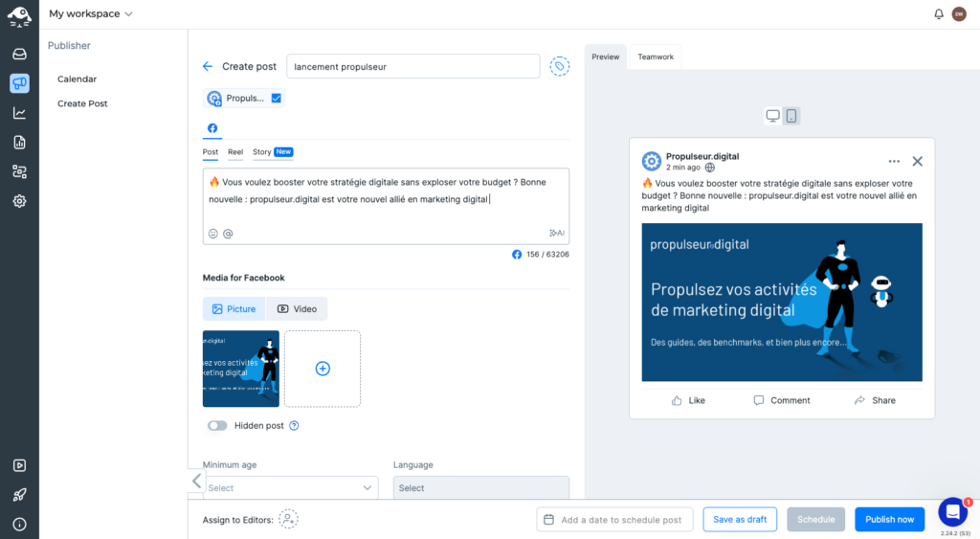
Task: Choose the Video media button
Action: click(x=297, y=309)
